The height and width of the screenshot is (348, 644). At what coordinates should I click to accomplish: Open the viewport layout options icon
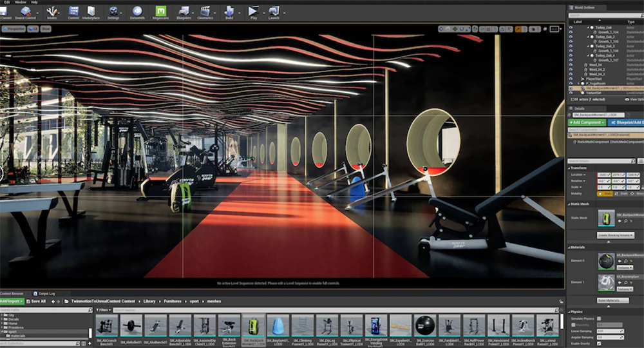coord(555,29)
